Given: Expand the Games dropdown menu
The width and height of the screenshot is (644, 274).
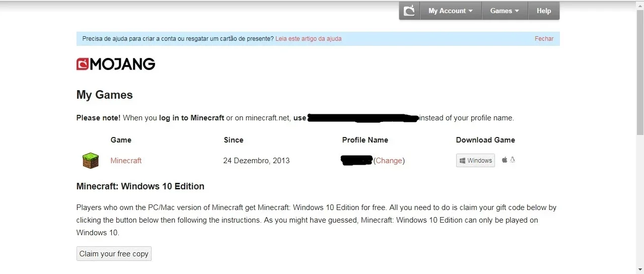Looking at the screenshot, I should coord(505,11).
